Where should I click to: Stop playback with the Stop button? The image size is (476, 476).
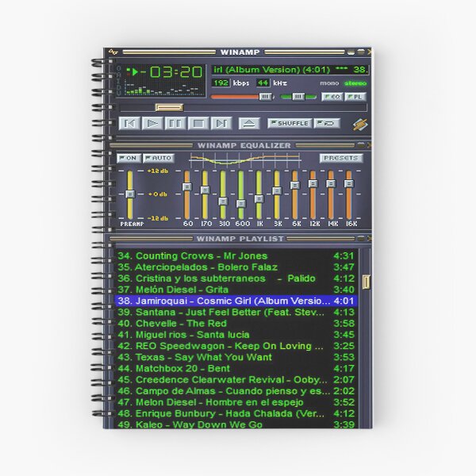198,123
